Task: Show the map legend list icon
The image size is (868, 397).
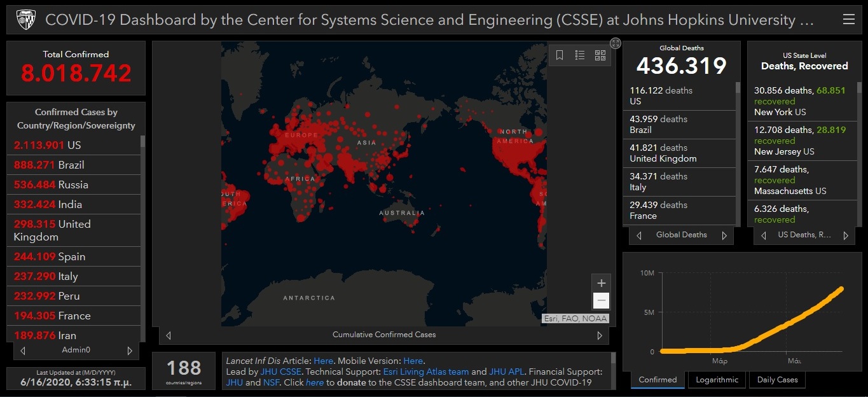Action: (x=580, y=55)
